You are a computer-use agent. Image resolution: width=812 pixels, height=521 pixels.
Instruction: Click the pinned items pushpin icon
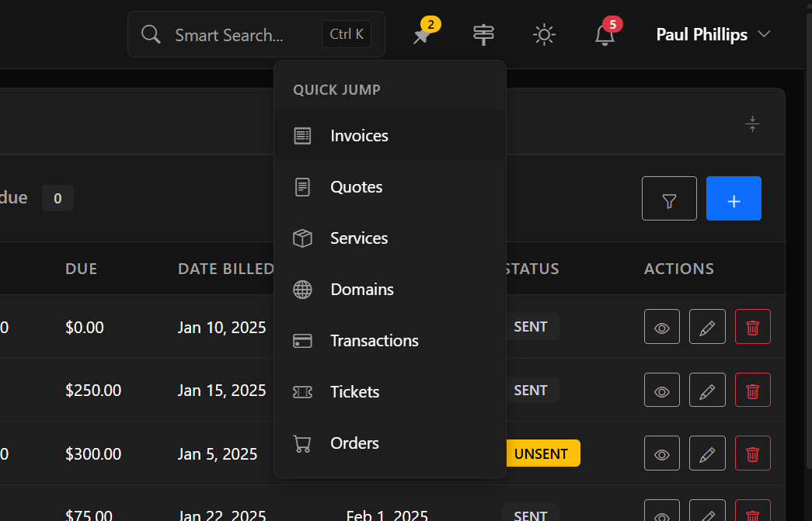tap(423, 35)
